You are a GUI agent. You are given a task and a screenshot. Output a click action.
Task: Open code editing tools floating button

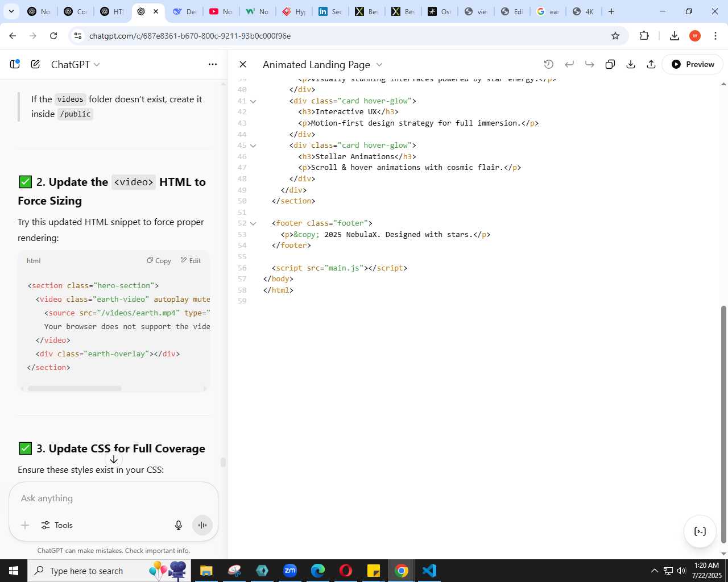tap(700, 531)
